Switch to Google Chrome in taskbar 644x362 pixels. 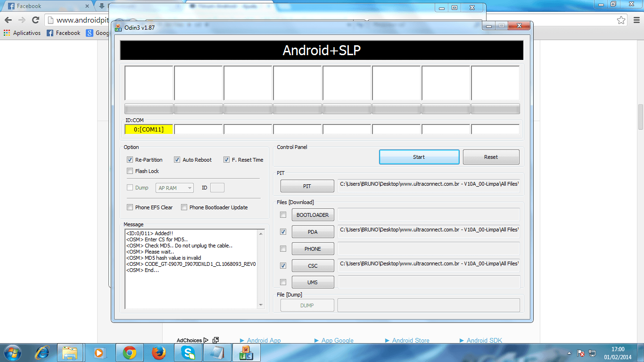click(130, 353)
